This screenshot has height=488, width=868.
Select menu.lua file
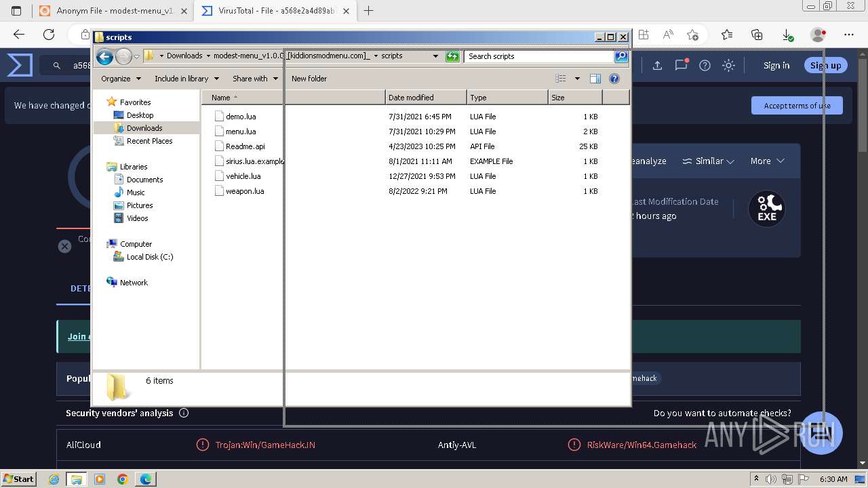coord(241,131)
